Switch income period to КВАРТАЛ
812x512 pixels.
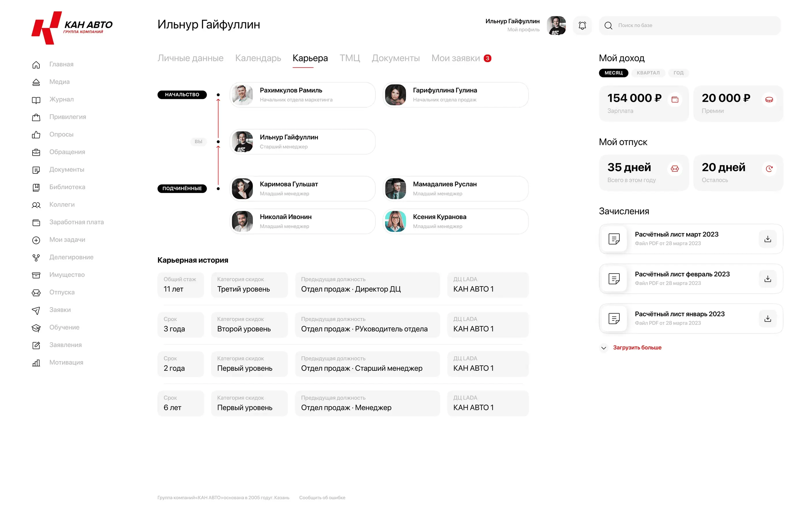coord(648,73)
